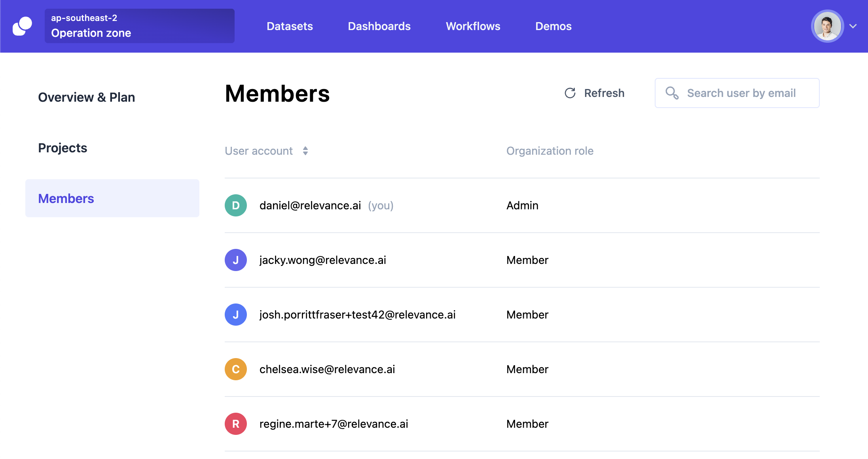The height and width of the screenshot is (459, 868).
Task: Click the Relevance AI logo icon
Action: (x=22, y=26)
